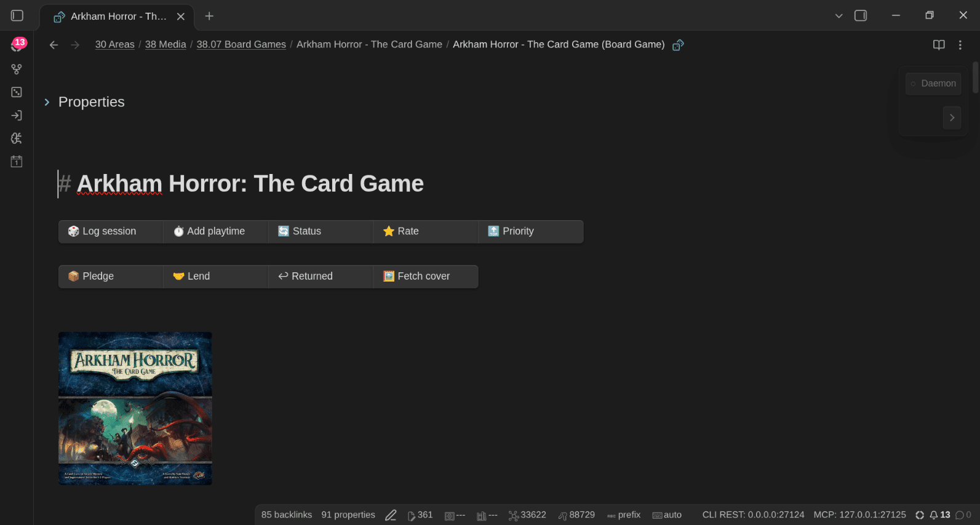Image resolution: width=980 pixels, height=525 pixels.
Task: Open a new tab with plus button
Action: (x=209, y=16)
